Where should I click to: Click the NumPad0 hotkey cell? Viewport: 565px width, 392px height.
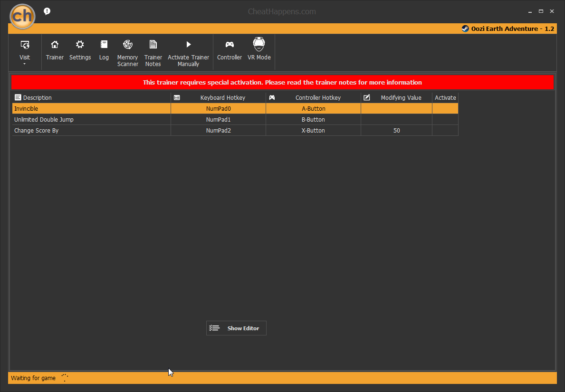(x=219, y=108)
